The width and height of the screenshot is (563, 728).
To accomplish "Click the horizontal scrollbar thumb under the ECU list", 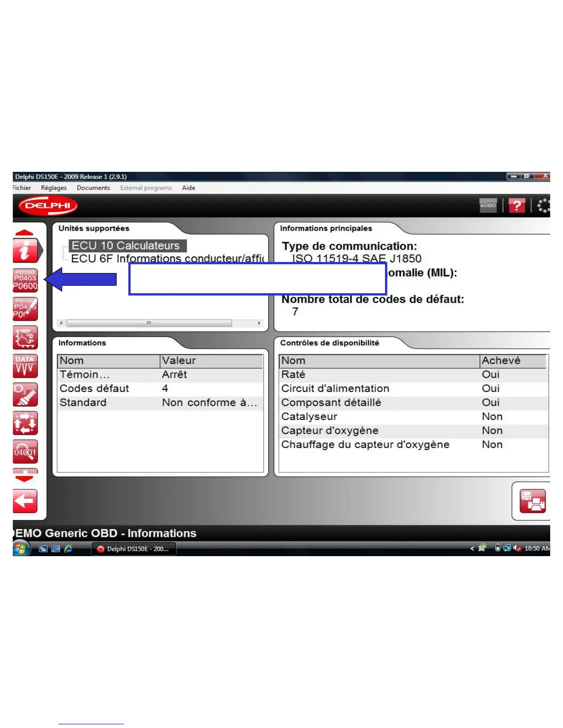I will pos(149,323).
